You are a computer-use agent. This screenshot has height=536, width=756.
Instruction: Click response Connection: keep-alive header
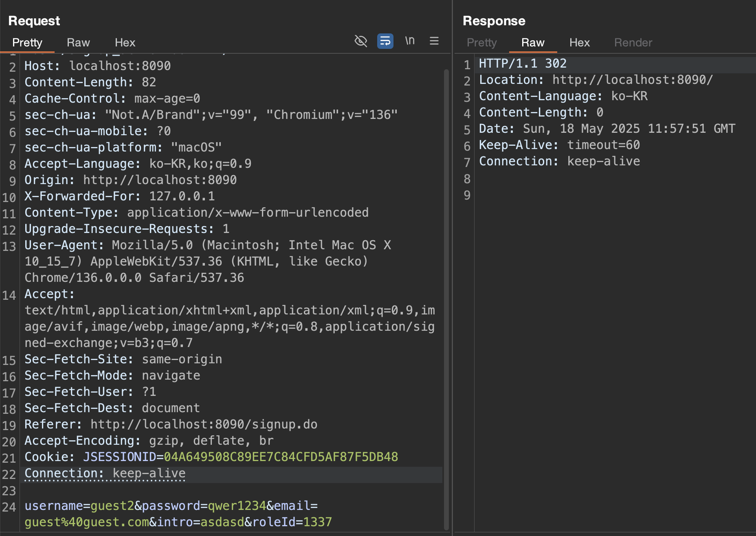(x=560, y=161)
